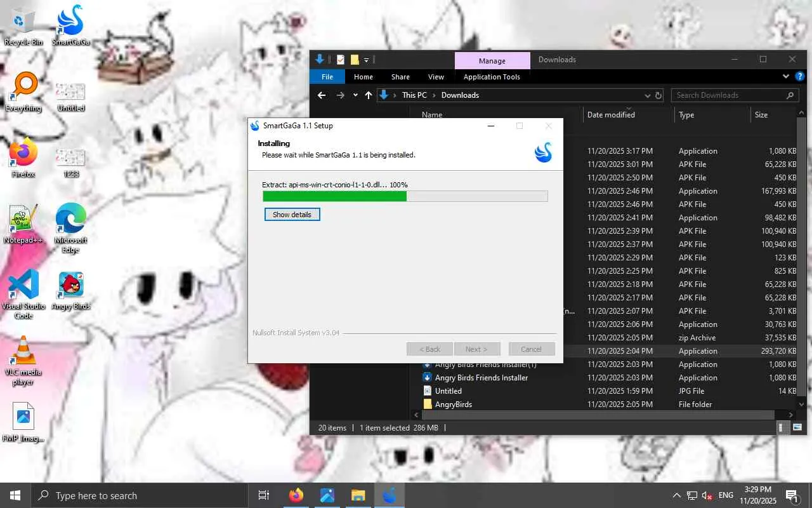The height and width of the screenshot is (508, 812).
Task: Click the down arrow of Explorer's vertical scrollbar
Action: click(801, 404)
